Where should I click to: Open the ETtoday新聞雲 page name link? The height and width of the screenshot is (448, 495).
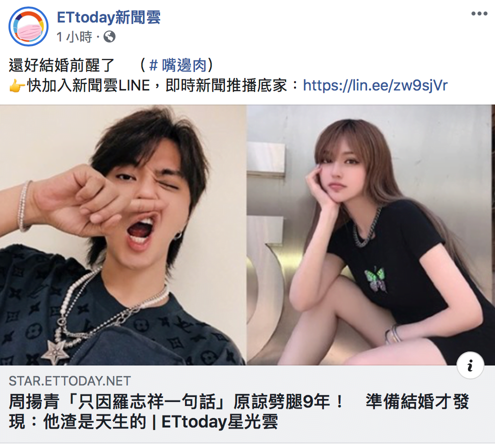[x=108, y=17]
